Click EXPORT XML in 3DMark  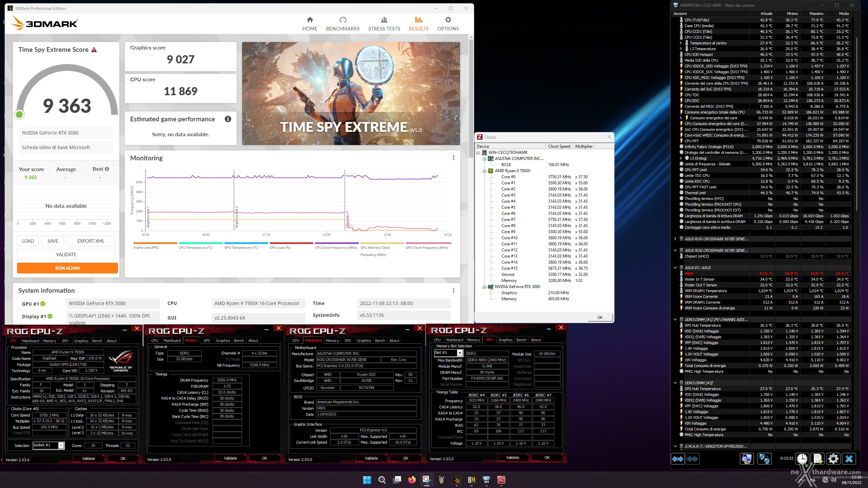pos(91,241)
